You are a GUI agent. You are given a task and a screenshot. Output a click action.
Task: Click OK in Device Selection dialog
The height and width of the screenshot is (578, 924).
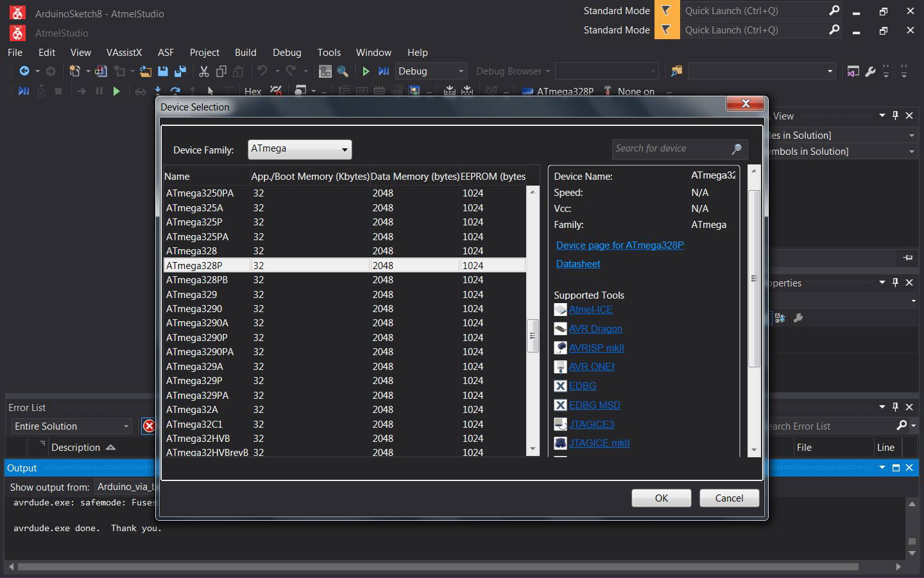point(662,498)
